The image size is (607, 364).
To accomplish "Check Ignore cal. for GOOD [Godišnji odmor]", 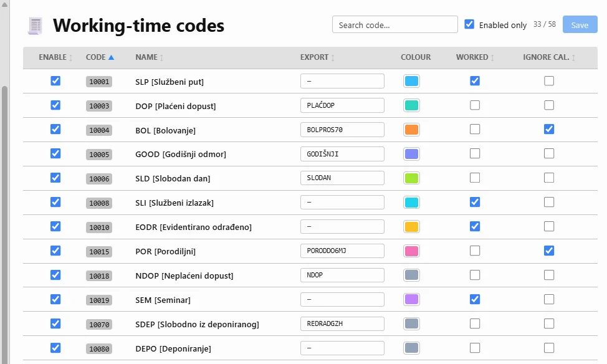I will (549, 154).
